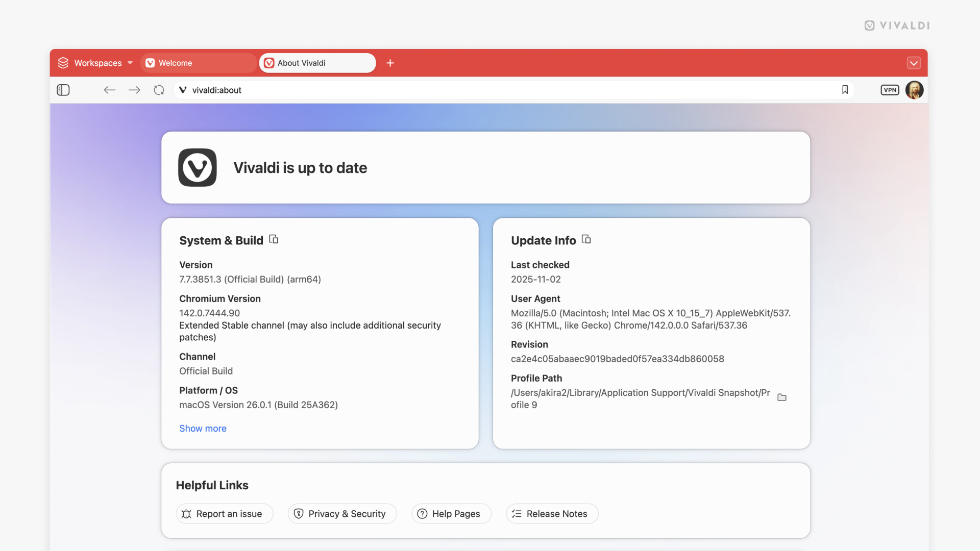This screenshot has width=980, height=551.
Task: Click the Vivaldi site badge in address bar
Action: pyautogui.click(x=183, y=90)
